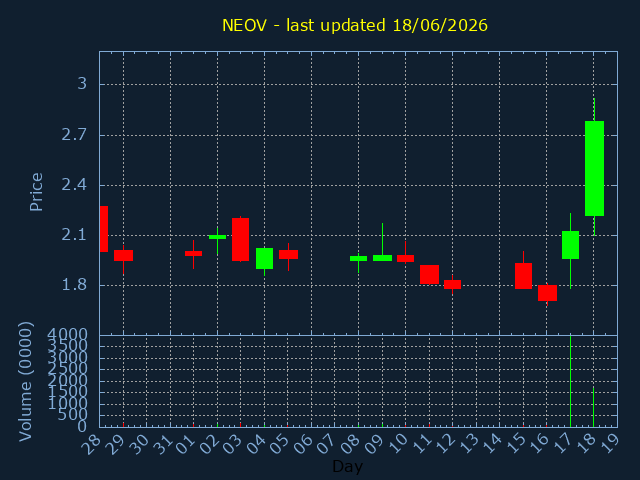This screenshot has height=480, width=640.
Task: Click the price tick label '3'
Action: coord(82,84)
